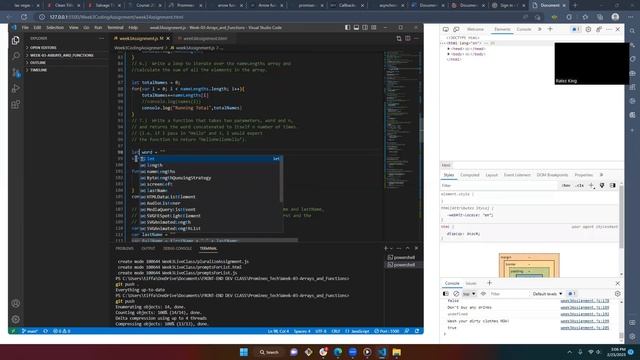Toggle :hov element state button

tap(566, 185)
